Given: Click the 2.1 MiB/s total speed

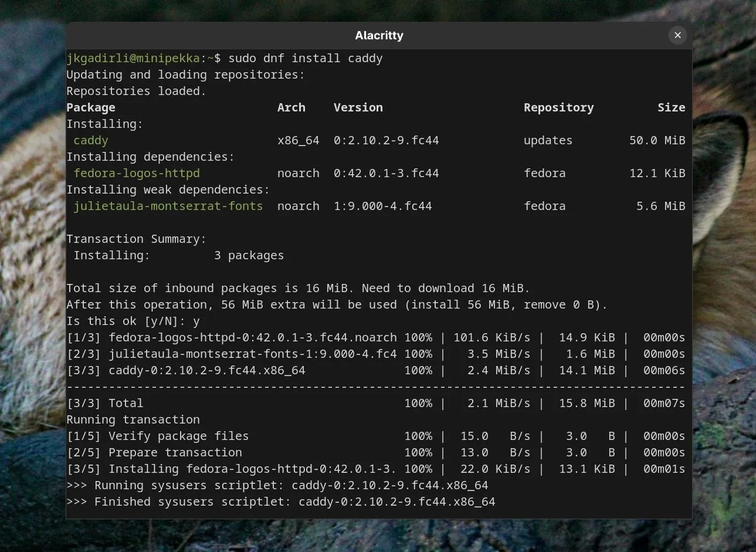Looking at the screenshot, I should tap(499, 403).
